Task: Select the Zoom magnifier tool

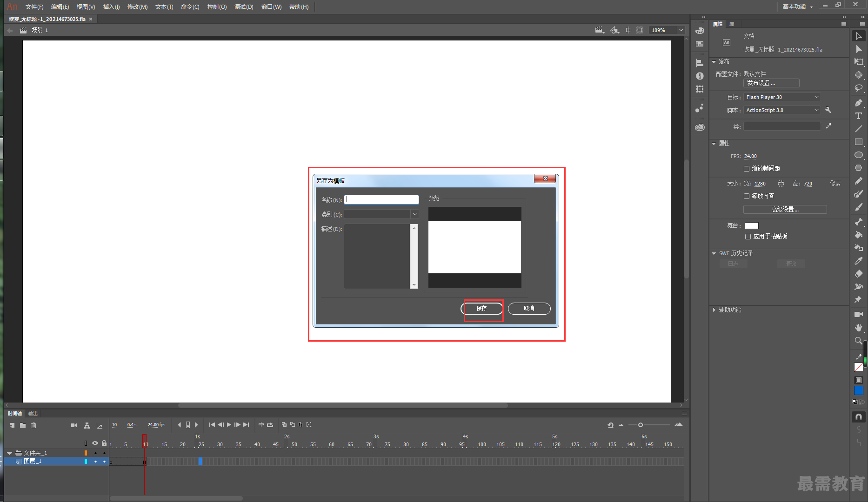Action: pos(859,340)
